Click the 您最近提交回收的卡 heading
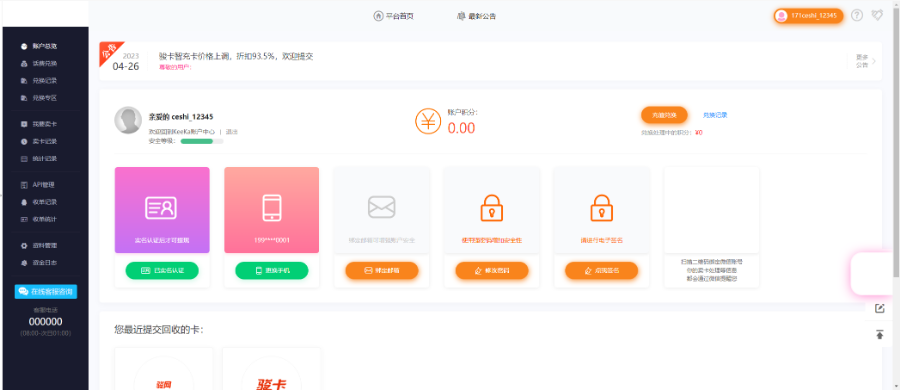The image size is (900, 390). pos(159,330)
